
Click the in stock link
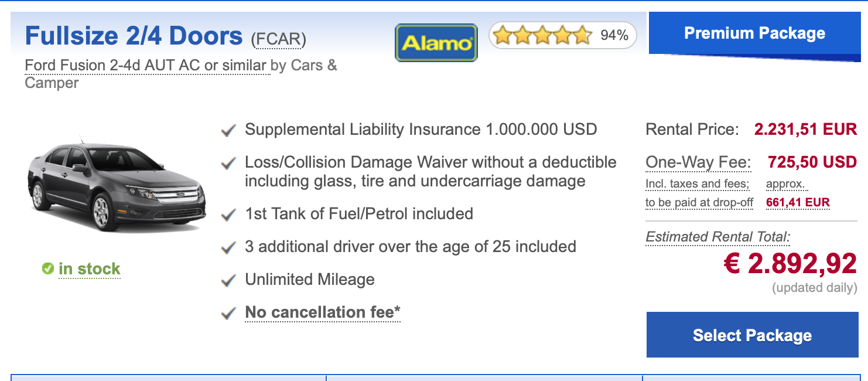click(x=90, y=269)
